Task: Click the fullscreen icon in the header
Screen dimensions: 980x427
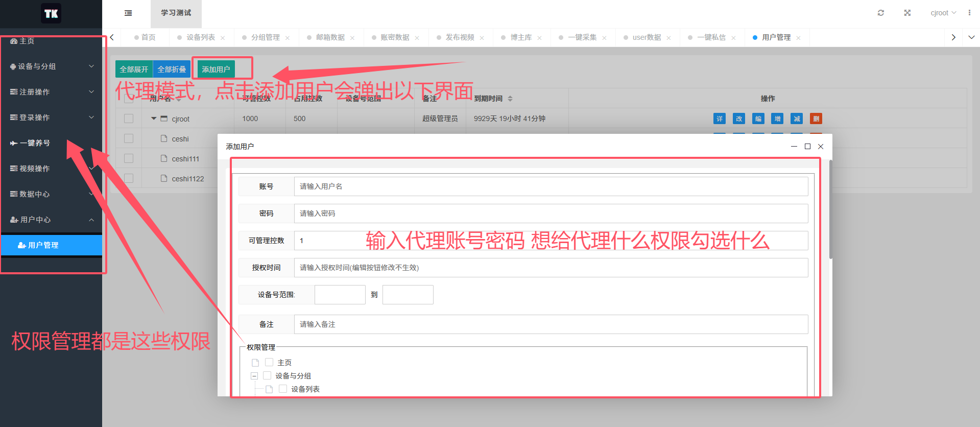Action: (907, 13)
